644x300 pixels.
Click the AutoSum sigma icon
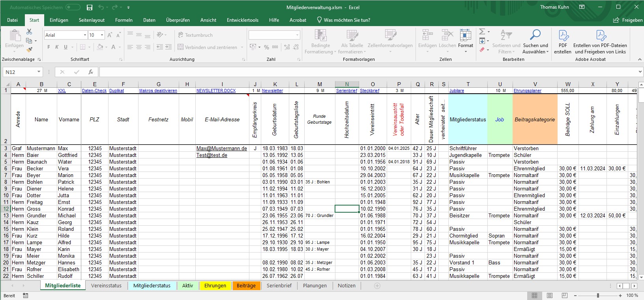tap(482, 32)
